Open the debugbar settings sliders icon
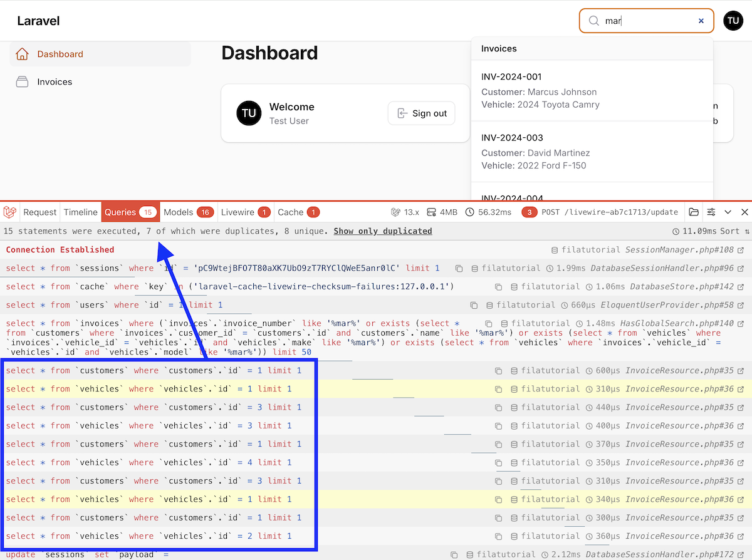Viewport: 752px width, 560px height. coord(711,212)
